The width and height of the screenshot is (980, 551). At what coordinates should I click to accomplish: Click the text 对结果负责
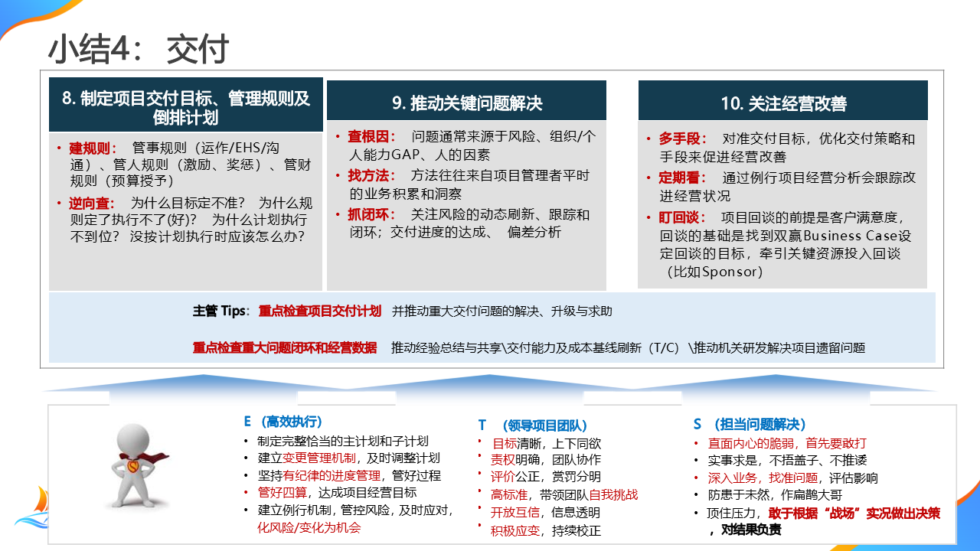tap(750, 530)
